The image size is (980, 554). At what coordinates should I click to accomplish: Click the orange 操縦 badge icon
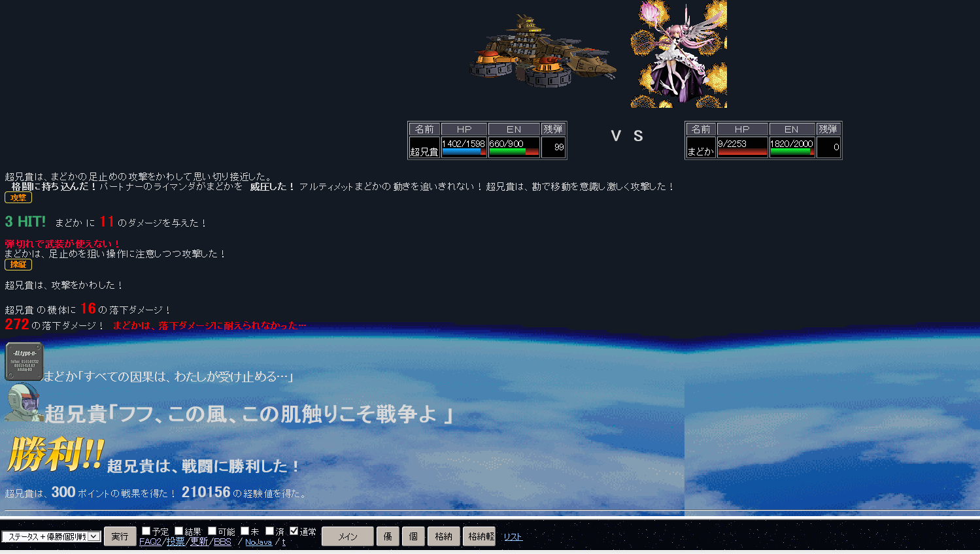[x=18, y=265]
